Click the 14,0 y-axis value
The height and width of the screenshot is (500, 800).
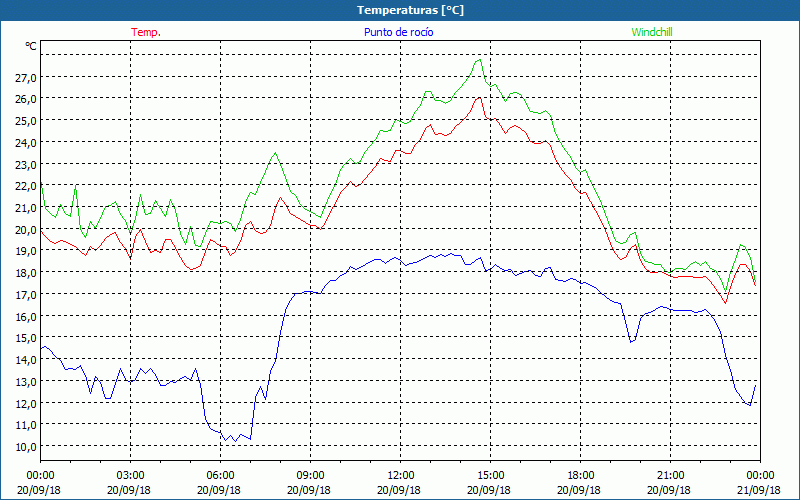point(27,361)
